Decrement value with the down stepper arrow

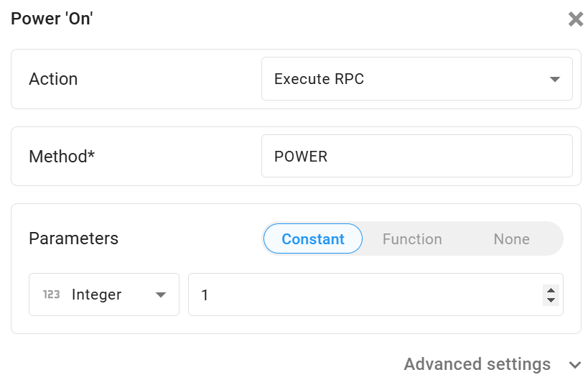pyautogui.click(x=551, y=300)
